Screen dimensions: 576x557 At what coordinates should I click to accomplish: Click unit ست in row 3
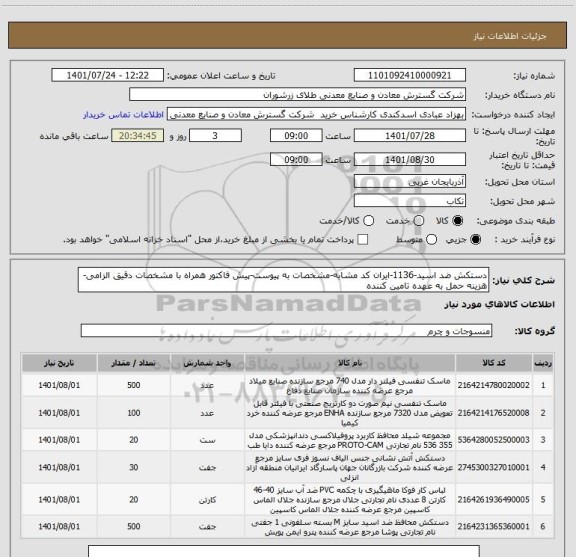[x=207, y=440]
